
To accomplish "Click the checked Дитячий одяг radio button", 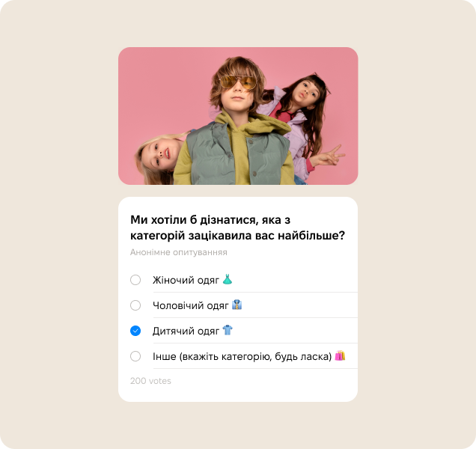I will click(135, 331).
